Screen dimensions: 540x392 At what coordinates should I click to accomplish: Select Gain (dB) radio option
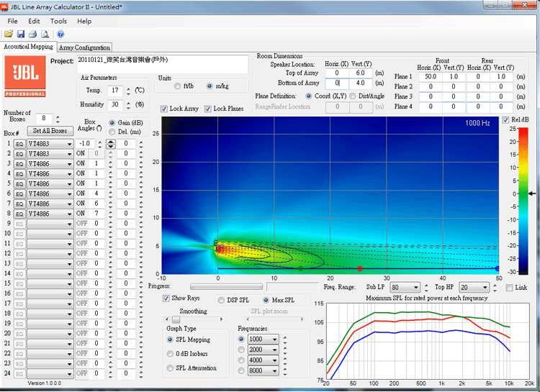tap(112, 122)
